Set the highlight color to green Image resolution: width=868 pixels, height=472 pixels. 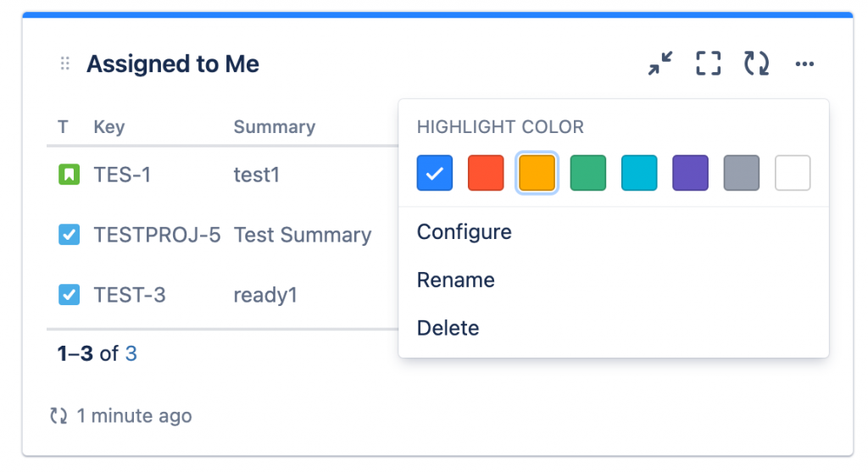588,173
